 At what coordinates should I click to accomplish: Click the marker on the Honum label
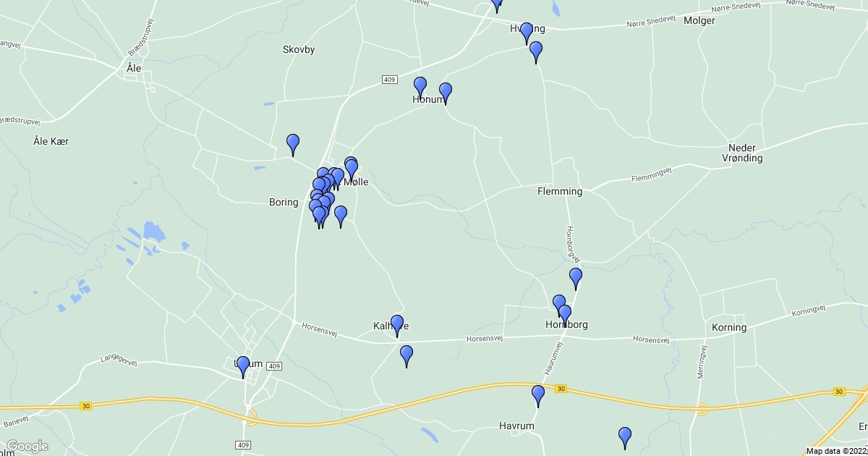click(x=420, y=88)
